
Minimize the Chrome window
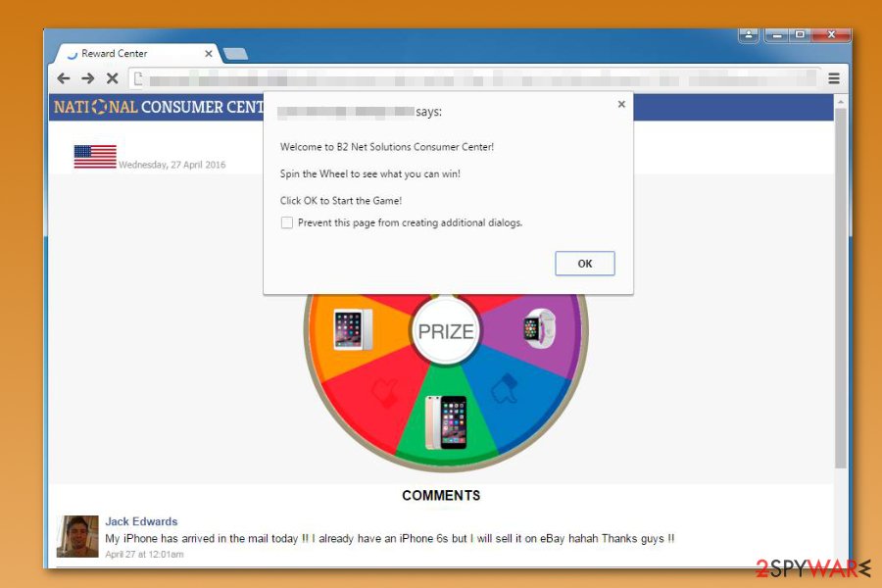tap(777, 35)
